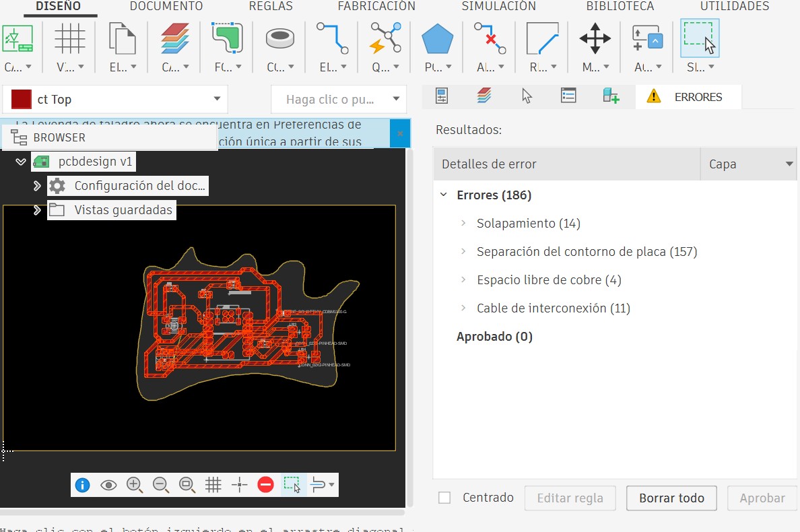Open the layers stack tool in toolbar
The width and height of the screenshot is (800, 532).
(175, 38)
